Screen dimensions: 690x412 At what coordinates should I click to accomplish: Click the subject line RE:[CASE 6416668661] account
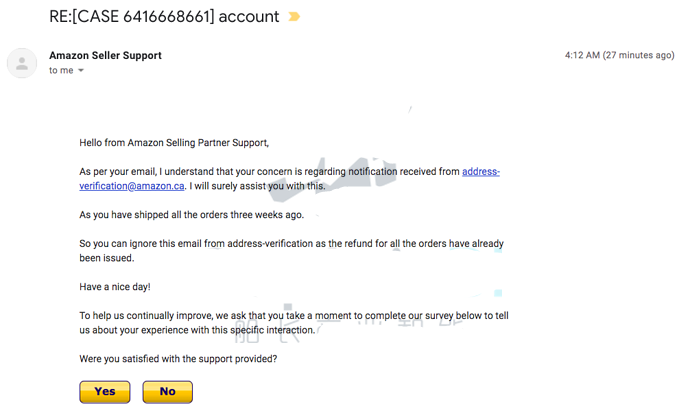point(165,17)
